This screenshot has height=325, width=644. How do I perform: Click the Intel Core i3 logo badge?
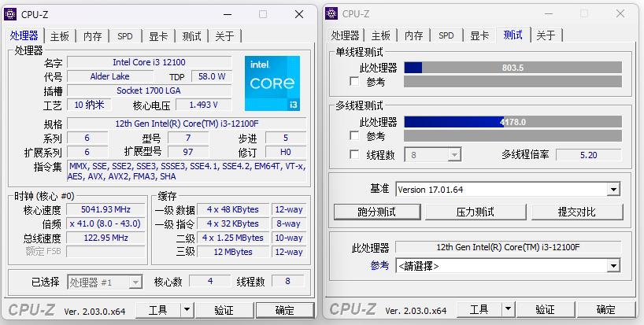click(272, 83)
